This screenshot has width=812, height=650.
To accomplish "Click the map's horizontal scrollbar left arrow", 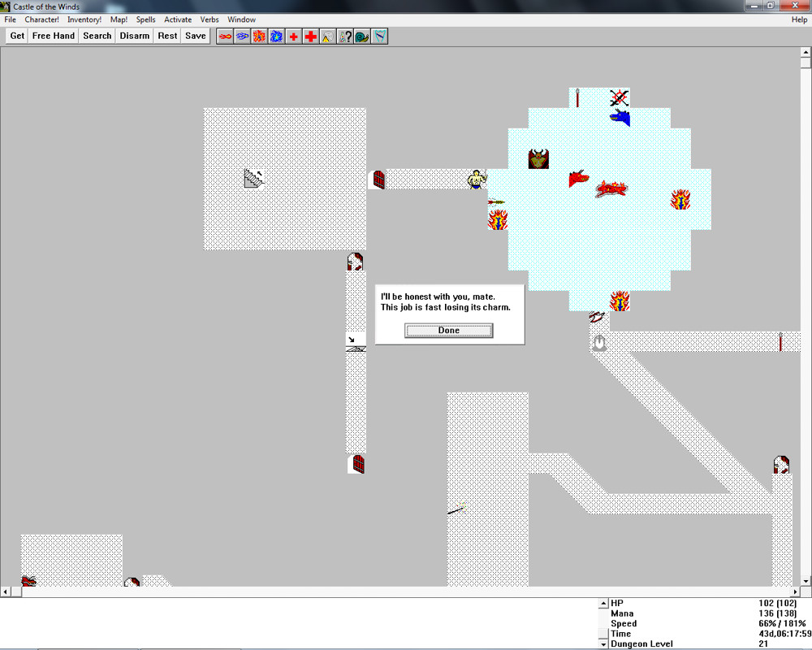I will click(x=5, y=591).
